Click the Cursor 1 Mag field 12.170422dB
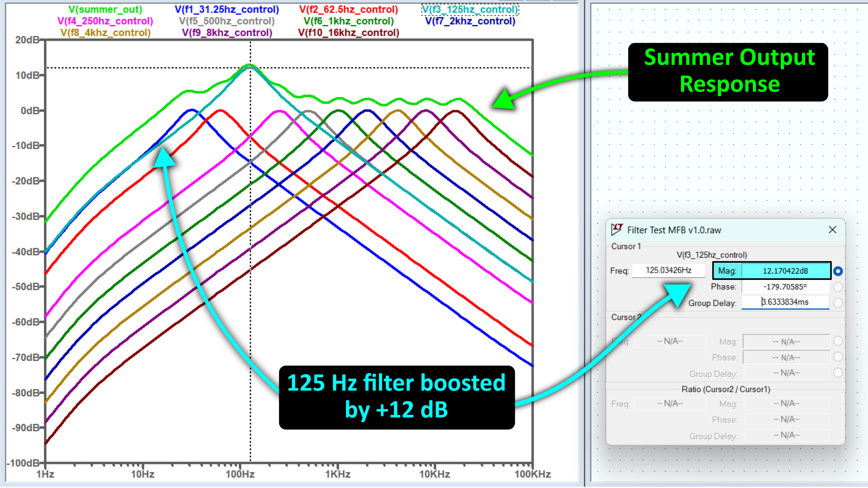 point(786,271)
